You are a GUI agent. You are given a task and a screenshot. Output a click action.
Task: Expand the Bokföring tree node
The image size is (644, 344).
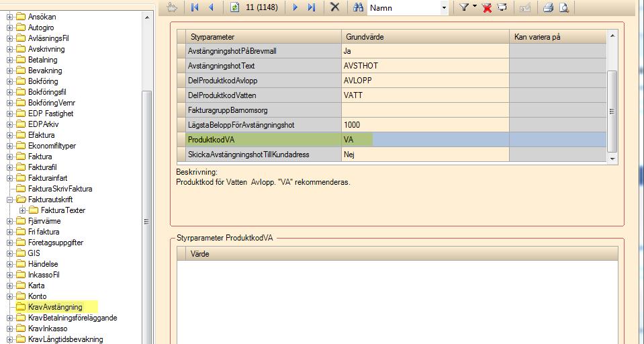coord(10,81)
